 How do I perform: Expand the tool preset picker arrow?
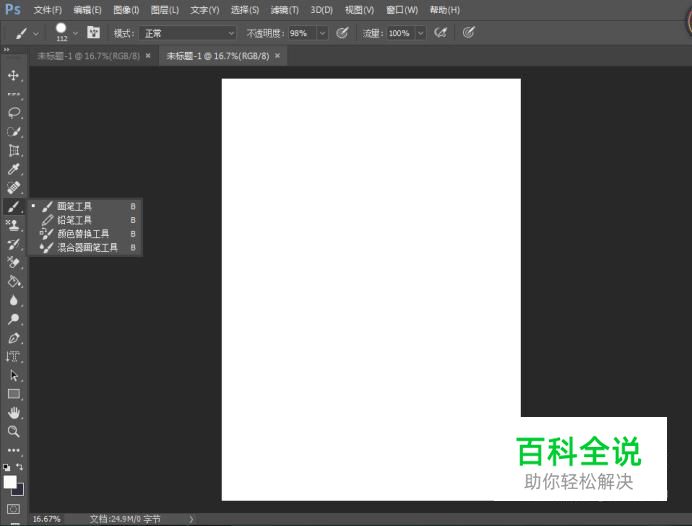point(36,34)
